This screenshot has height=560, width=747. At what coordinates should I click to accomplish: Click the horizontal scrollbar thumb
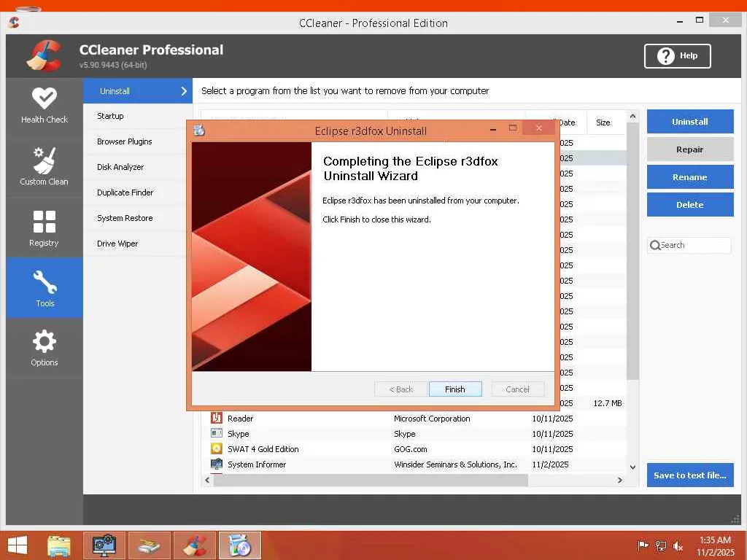[x=371, y=480]
